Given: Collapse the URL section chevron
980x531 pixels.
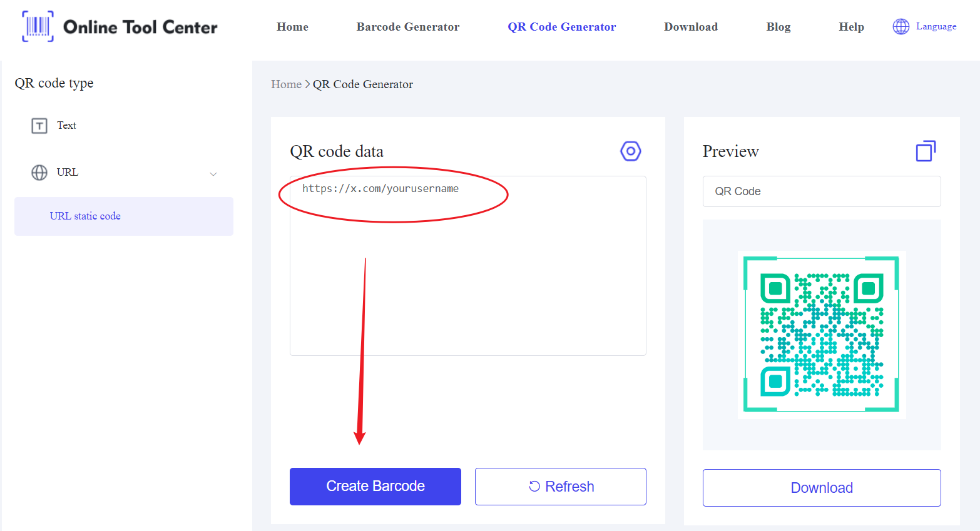Looking at the screenshot, I should click(x=213, y=174).
